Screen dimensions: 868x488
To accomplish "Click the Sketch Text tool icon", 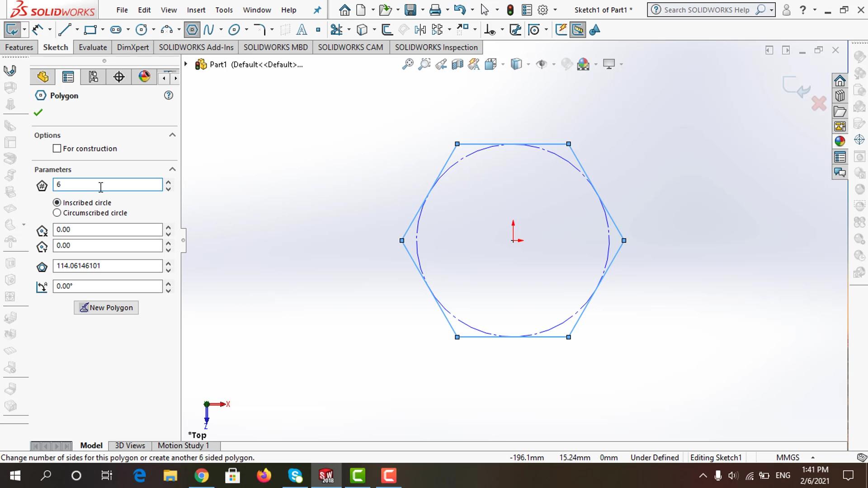I will click(301, 30).
